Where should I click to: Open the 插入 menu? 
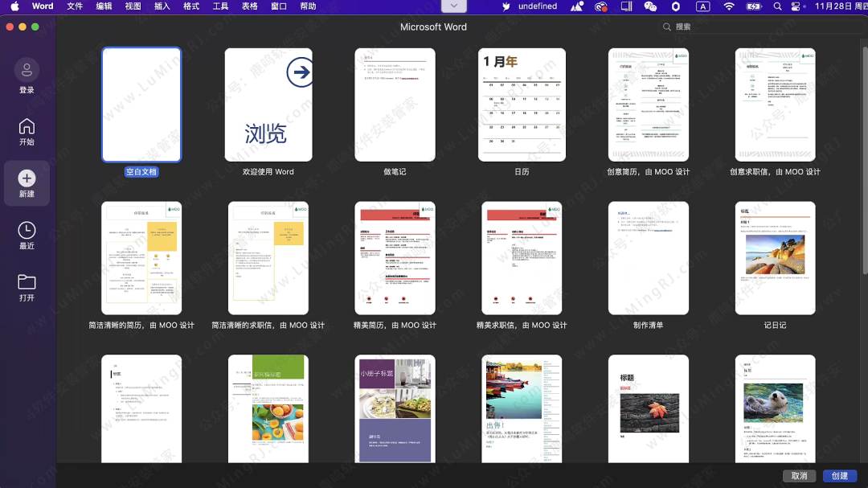(x=162, y=6)
